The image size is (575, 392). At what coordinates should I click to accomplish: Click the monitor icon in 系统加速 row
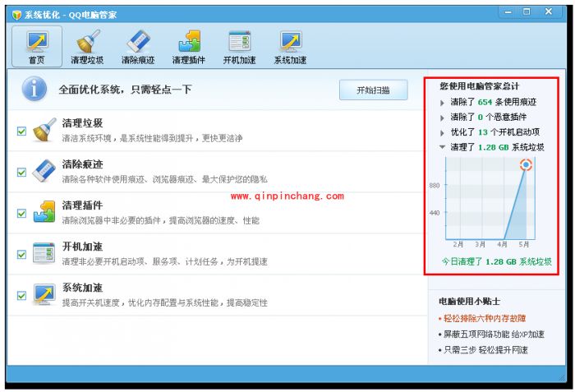pos(44,294)
